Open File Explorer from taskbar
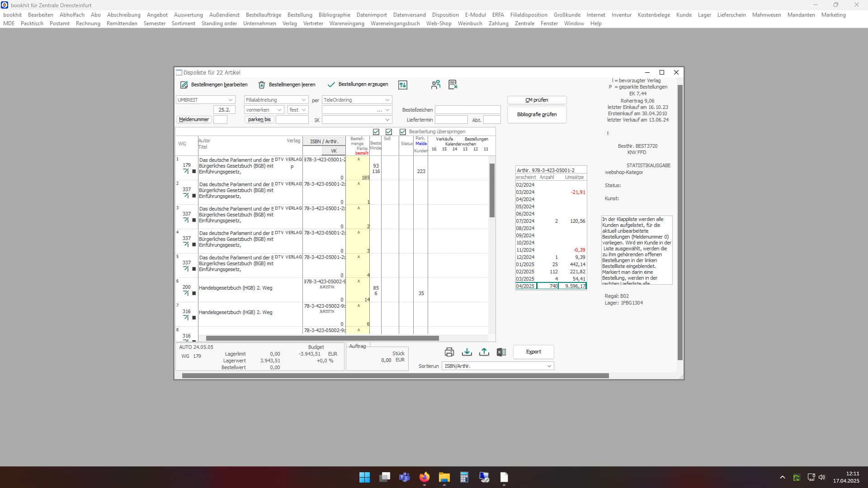Screen dimensions: 868x488 [x=444, y=477]
